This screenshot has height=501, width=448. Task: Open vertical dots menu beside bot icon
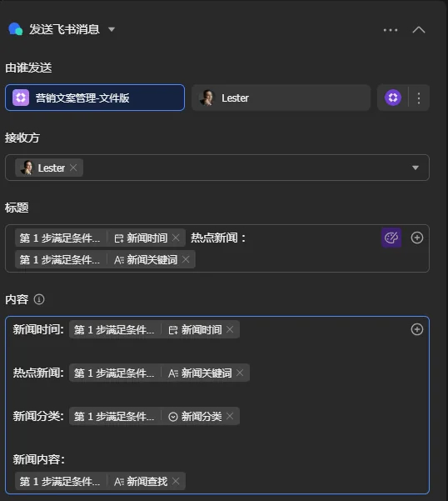tap(419, 98)
